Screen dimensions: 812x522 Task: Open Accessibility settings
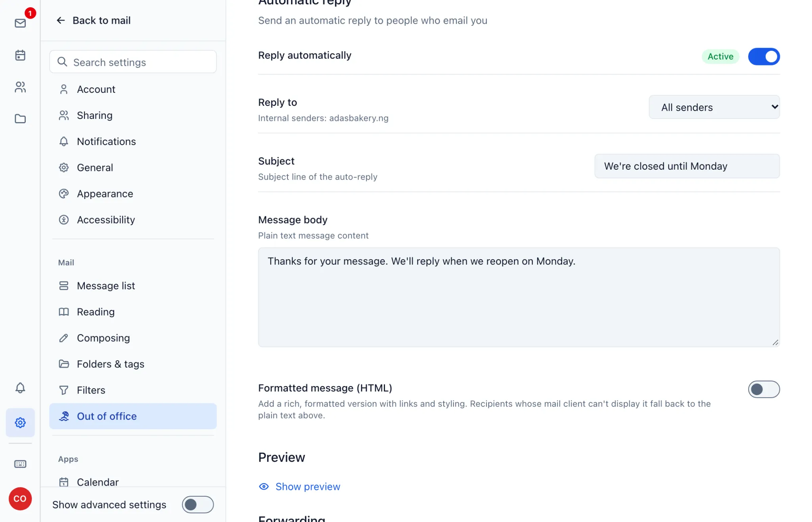[x=133, y=220]
